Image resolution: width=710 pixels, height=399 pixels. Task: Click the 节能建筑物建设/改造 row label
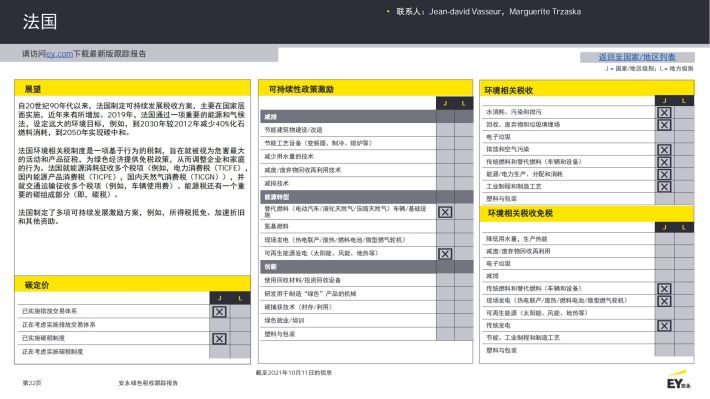pos(293,130)
